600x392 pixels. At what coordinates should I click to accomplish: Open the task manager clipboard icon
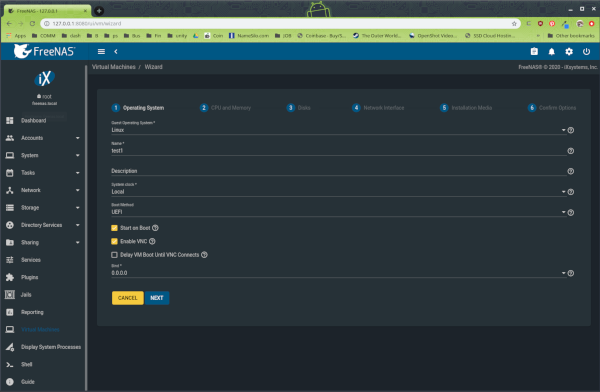coord(534,51)
